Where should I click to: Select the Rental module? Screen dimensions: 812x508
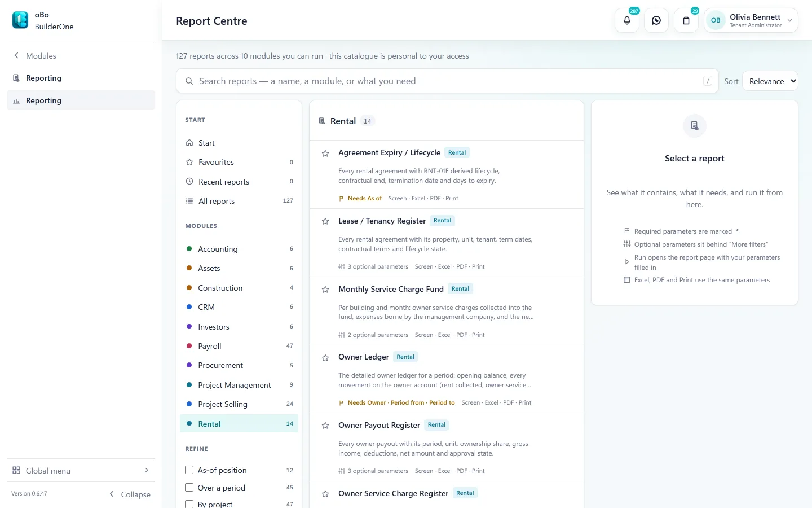click(239, 424)
